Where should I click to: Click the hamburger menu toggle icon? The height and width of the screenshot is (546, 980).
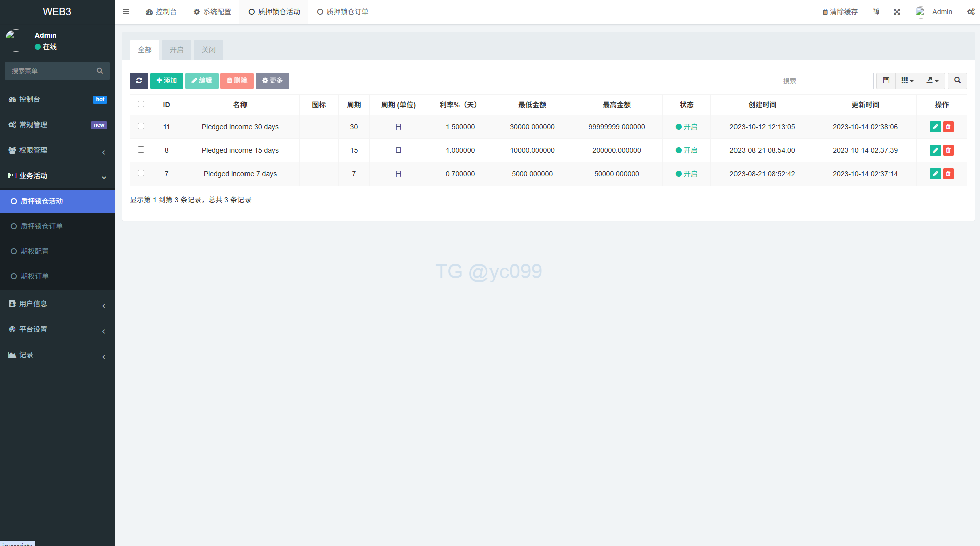(126, 12)
